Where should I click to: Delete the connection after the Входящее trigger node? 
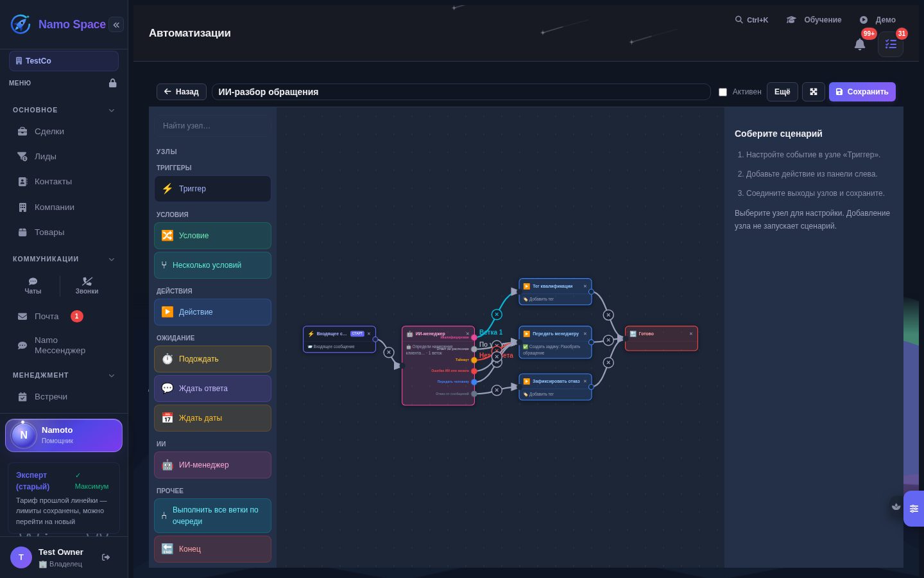pos(388,353)
